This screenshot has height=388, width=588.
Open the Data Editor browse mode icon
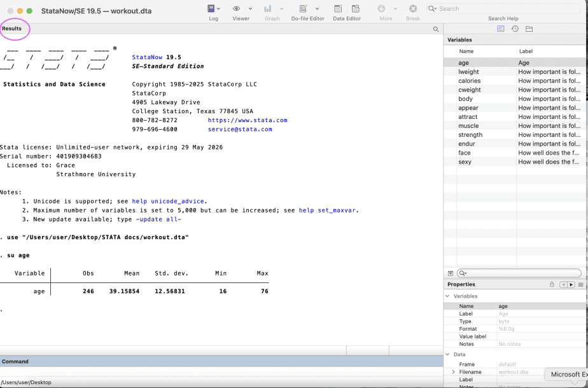(x=355, y=9)
